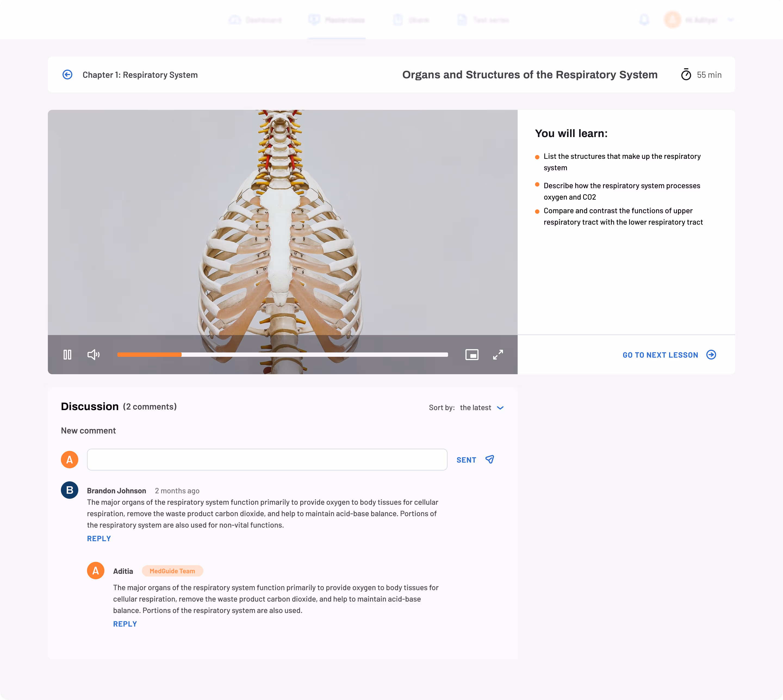Click the '2 months ago' timestamp
Screen dimensions: 783x700
pos(177,491)
